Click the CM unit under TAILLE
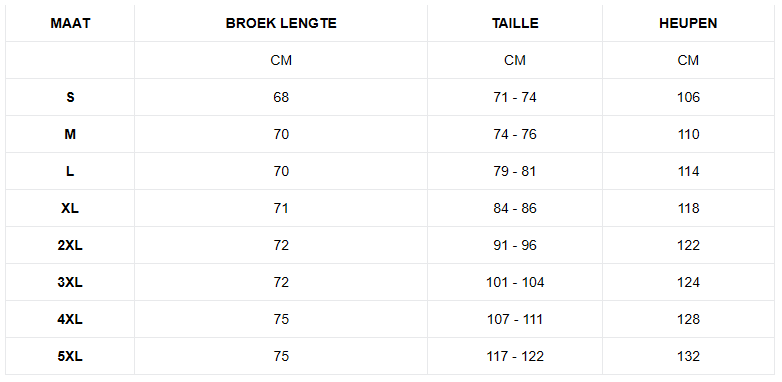The height and width of the screenshot is (382, 782). coord(515,60)
